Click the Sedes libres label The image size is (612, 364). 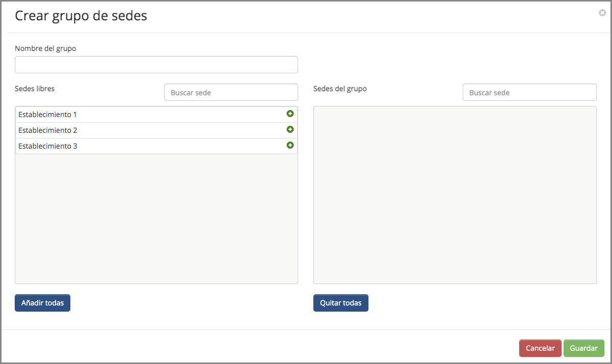[35, 89]
